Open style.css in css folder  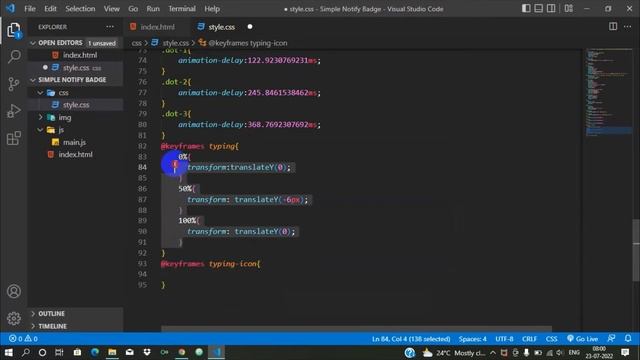[x=75, y=105]
